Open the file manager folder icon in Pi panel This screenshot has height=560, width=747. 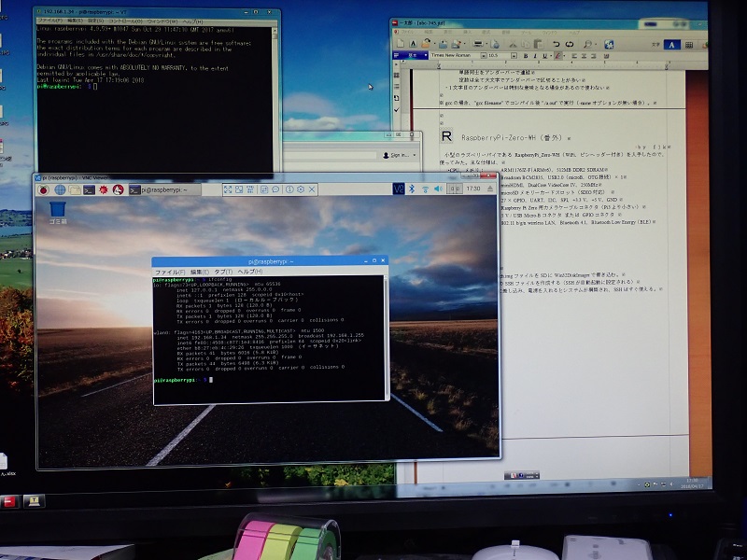tap(75, 189)
